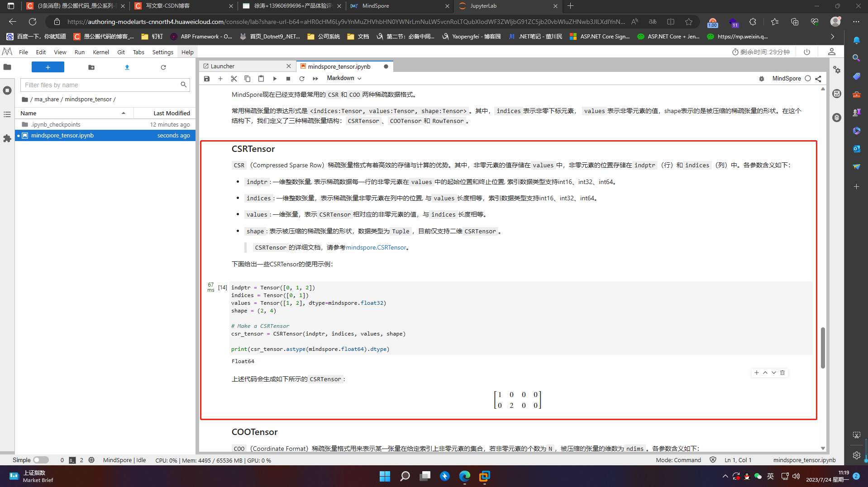Open Extension Manager puzzle icon

click(x=7, y=138)
